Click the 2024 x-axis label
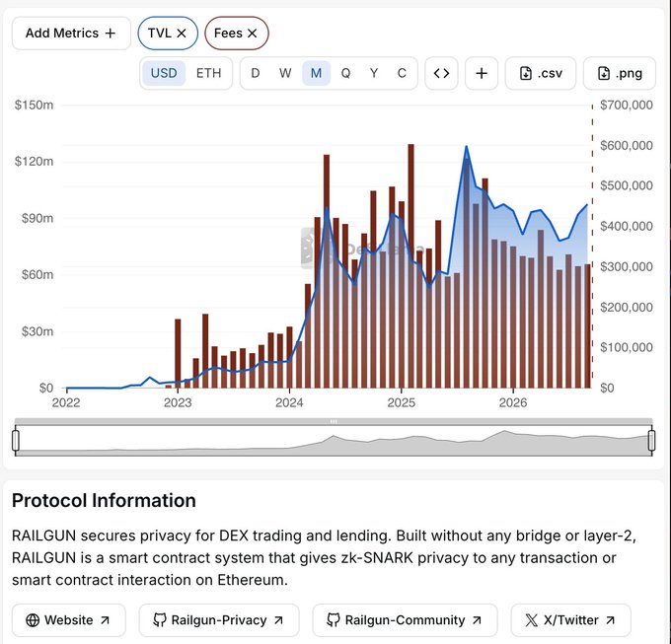The width and height of the screenshot is (671, 644). tap(289, 402)
